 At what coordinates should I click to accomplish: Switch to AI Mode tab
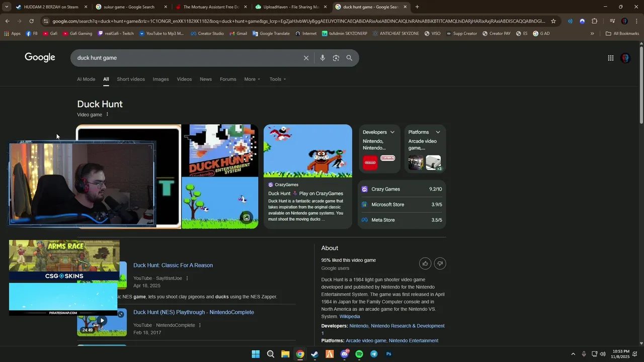tap(86, 79)
